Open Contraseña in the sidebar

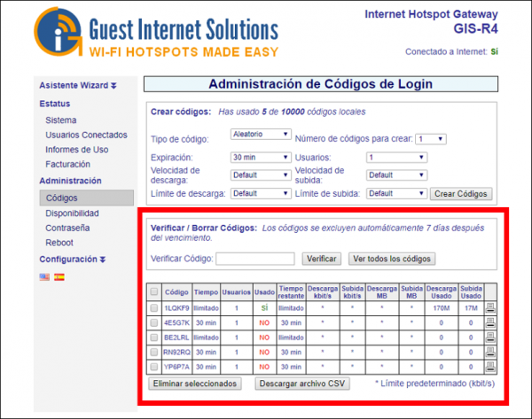pos(67,228)
